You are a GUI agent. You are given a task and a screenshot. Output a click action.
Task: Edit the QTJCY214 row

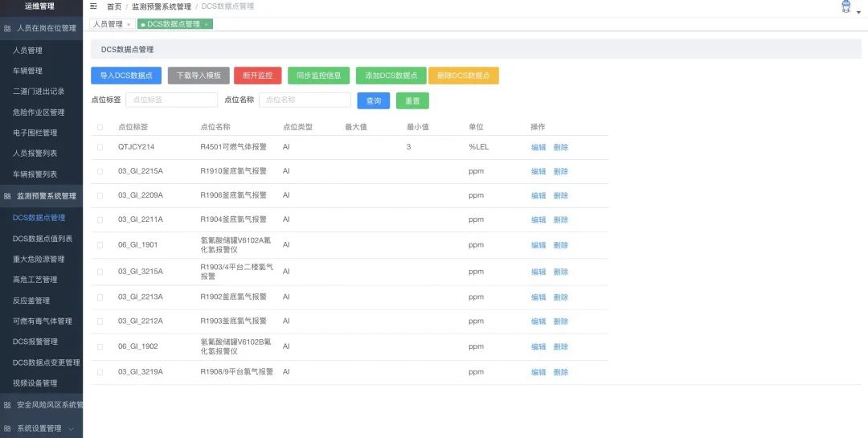[538, 147]
